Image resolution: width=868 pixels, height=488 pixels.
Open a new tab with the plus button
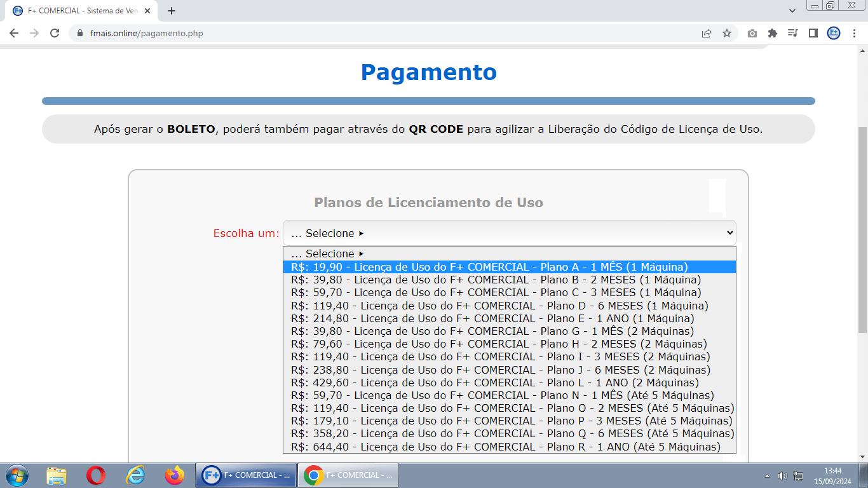coord(171,11)
